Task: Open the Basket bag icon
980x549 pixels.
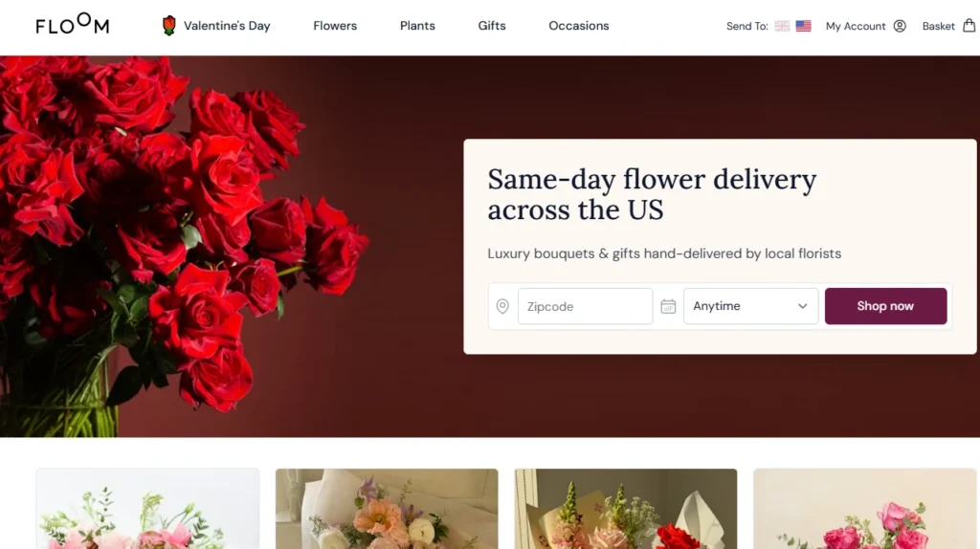Action: tap(969, 25)
